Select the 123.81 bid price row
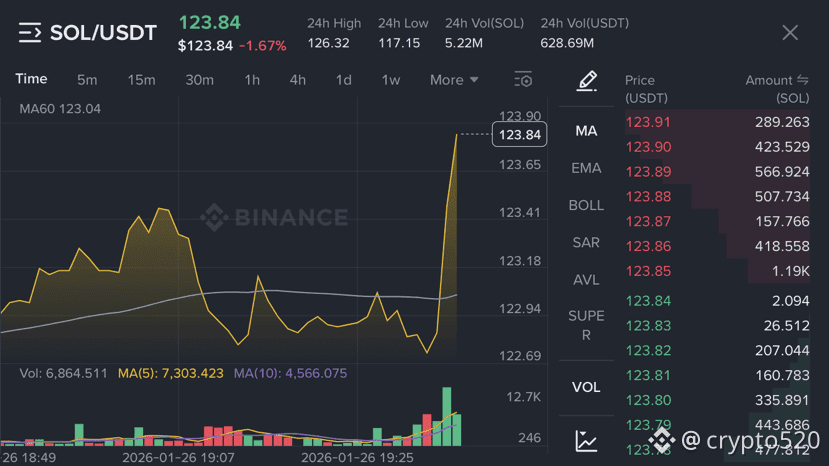 pos(717,376)
